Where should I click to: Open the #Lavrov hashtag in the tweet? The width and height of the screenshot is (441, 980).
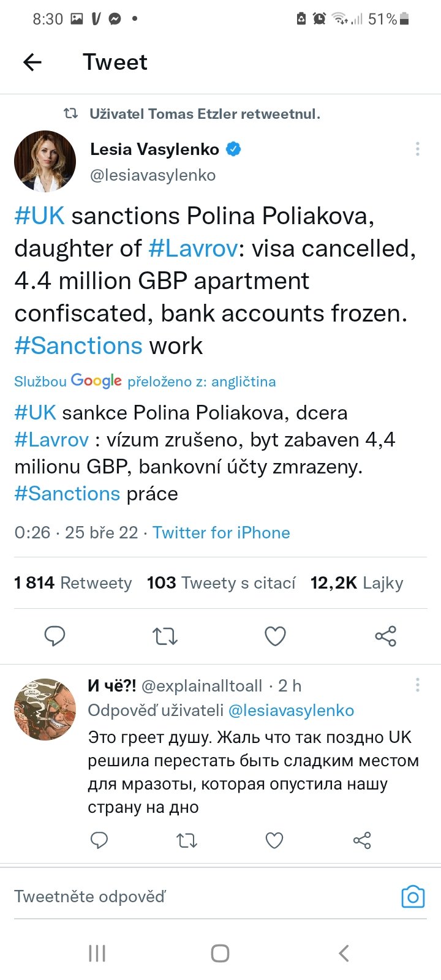tap(192, 249)
